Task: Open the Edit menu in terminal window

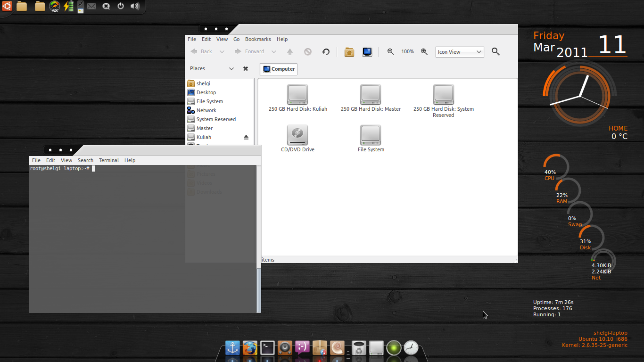Action: tap(51, 160)
